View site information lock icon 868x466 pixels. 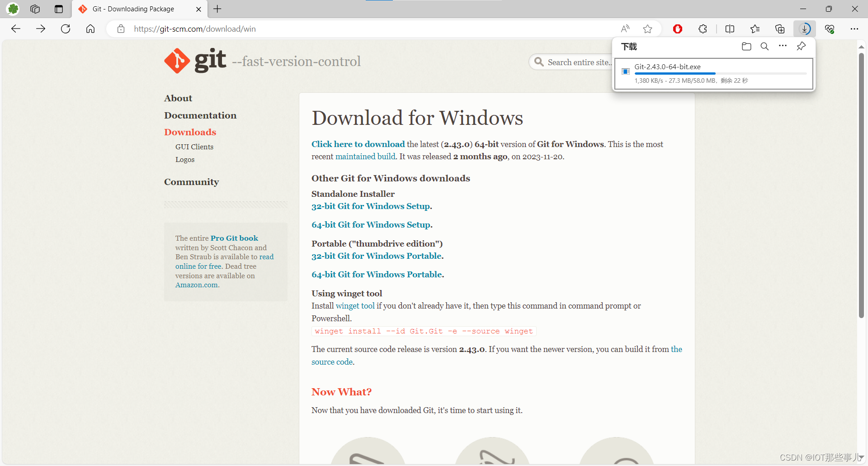(x=121, y=29)
